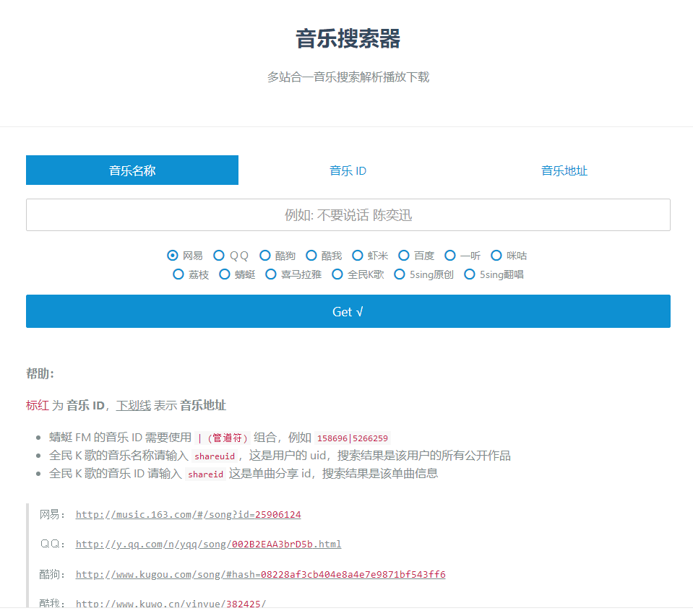Select the 喜马拉雅 radio option

[x=271, y=274]
